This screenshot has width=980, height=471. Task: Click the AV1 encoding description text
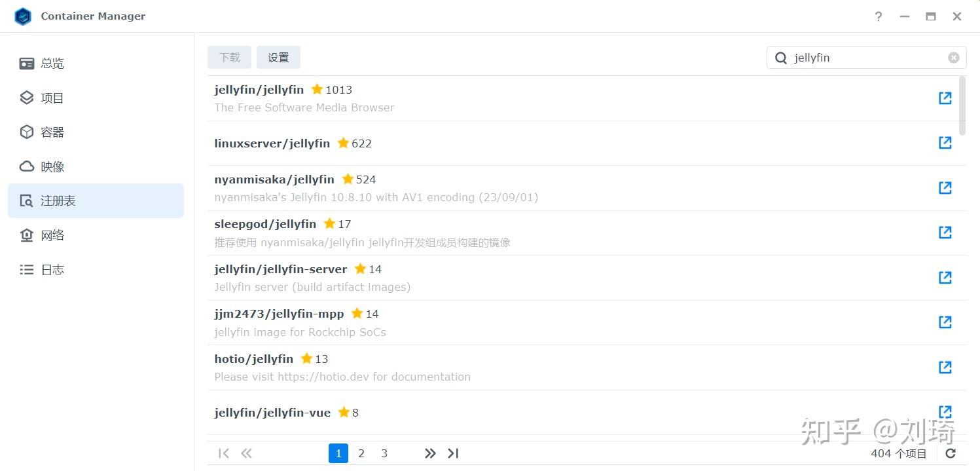376,197
